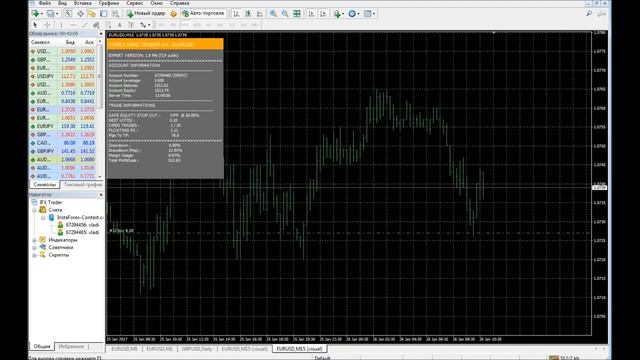The width and height of the screenshot is (640, 360).
Task: Switch chart to bar chart icon
Action: (236, 13)
